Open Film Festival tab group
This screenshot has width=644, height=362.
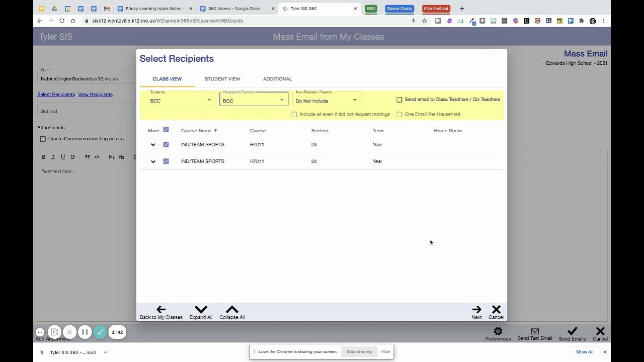pos(436,9)
